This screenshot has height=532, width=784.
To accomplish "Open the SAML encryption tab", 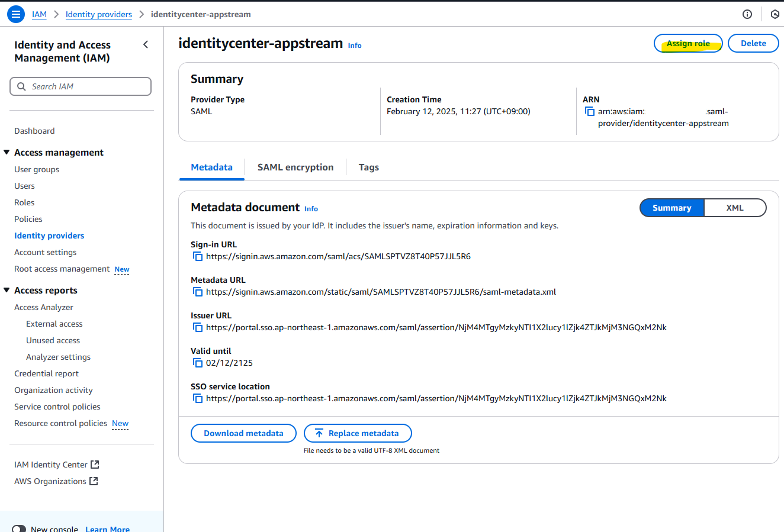I will [295, 167].
